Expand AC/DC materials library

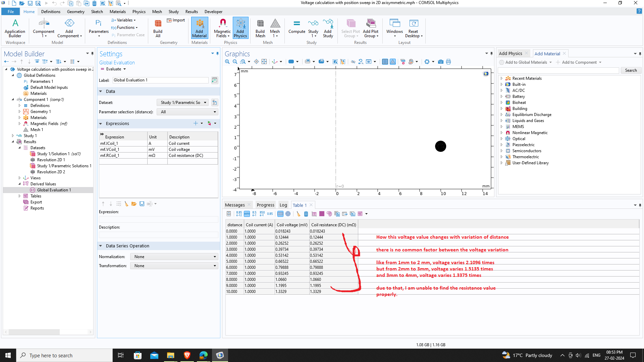tap(502, 90)
